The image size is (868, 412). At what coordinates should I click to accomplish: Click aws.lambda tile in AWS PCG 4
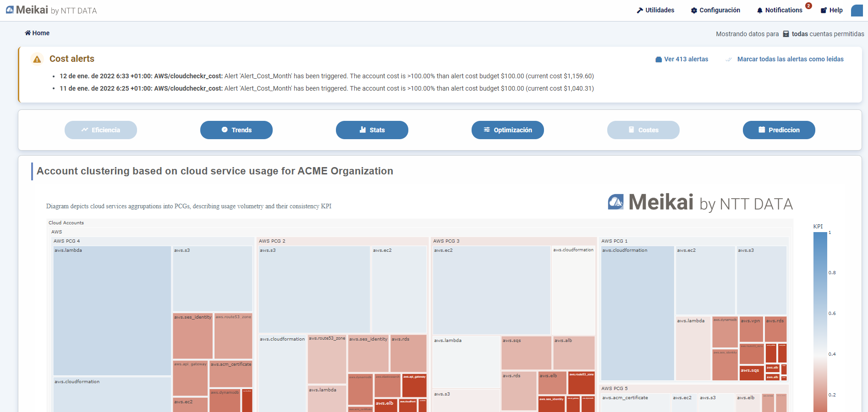click(x=112, y=311)
